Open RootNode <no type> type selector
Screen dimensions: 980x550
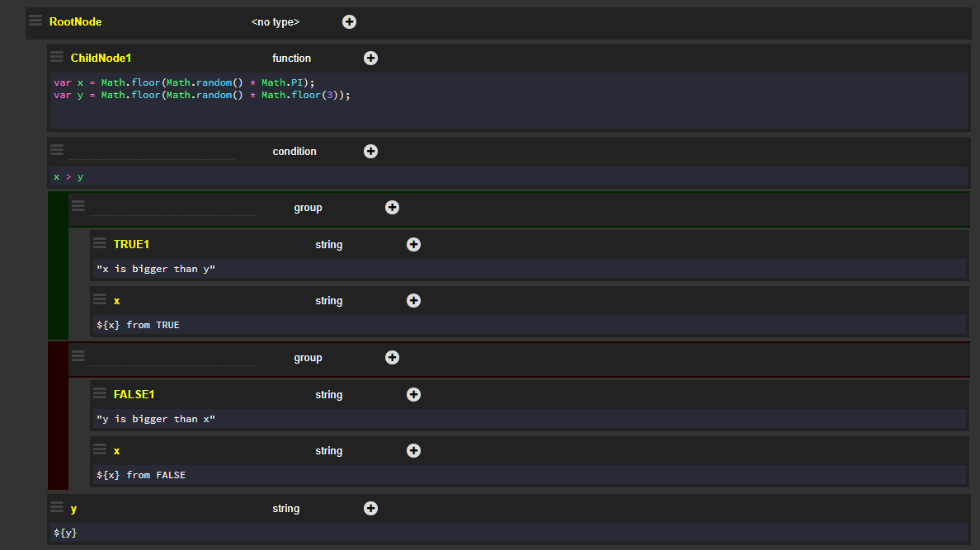276,22
